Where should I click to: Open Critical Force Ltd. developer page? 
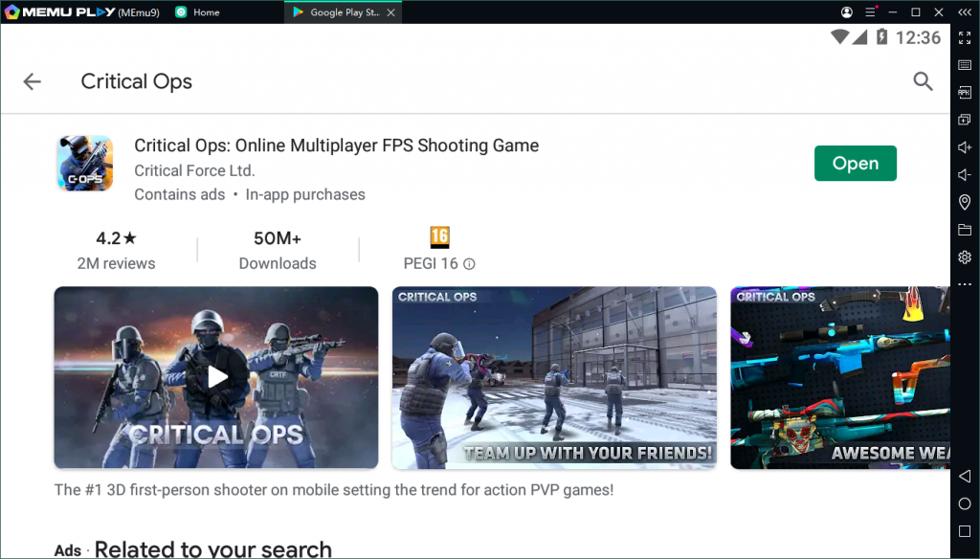tap(194, 170)
